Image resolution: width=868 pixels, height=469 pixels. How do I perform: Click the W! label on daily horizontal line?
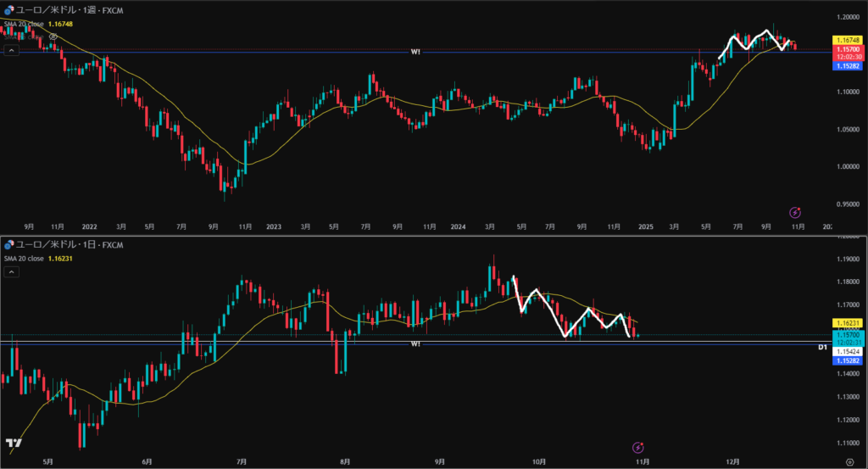(x=415, y=344)
